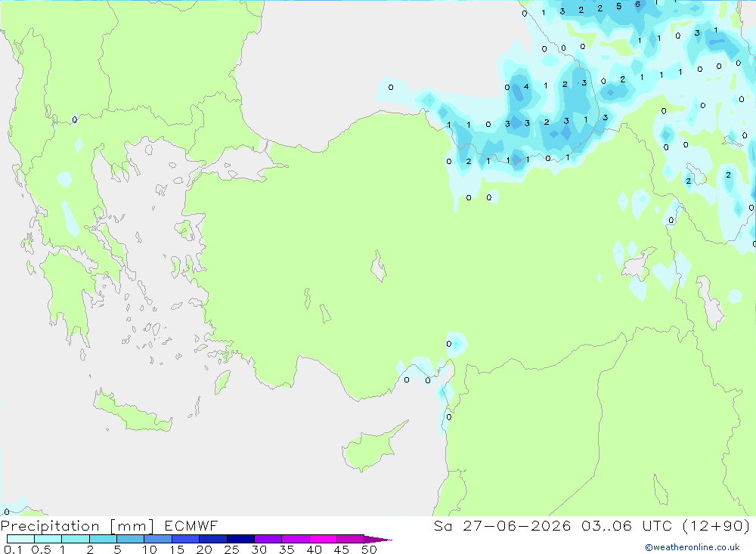Click the '25' legend scale label
Image resolution: width=756 pixels, height=554 pixels.
pos(231,549)
